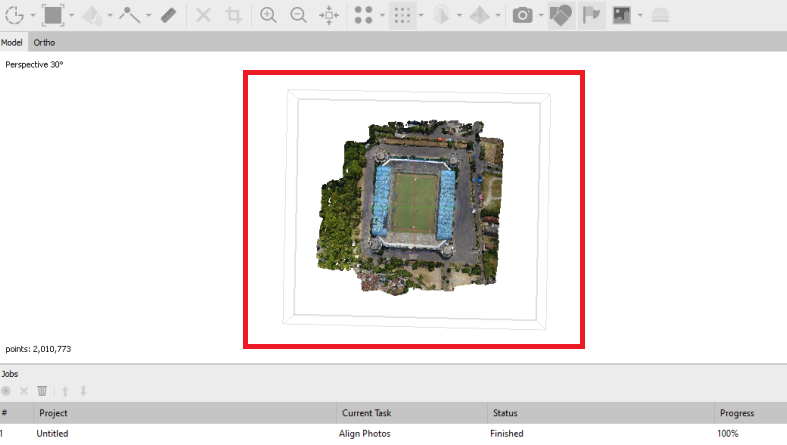Toggle Show Markers flag icon
This screenshot has width=787, height=445.
click(x=591, y=15)
